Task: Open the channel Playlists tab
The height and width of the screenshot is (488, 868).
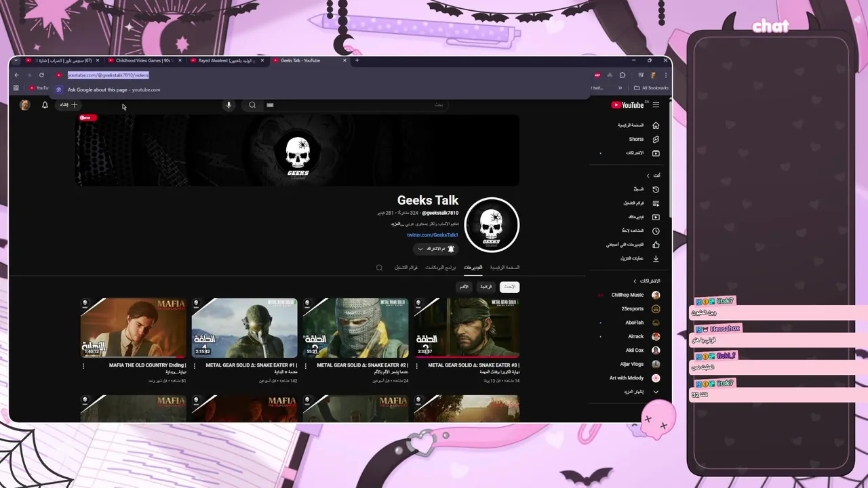Action: [406, 268]
